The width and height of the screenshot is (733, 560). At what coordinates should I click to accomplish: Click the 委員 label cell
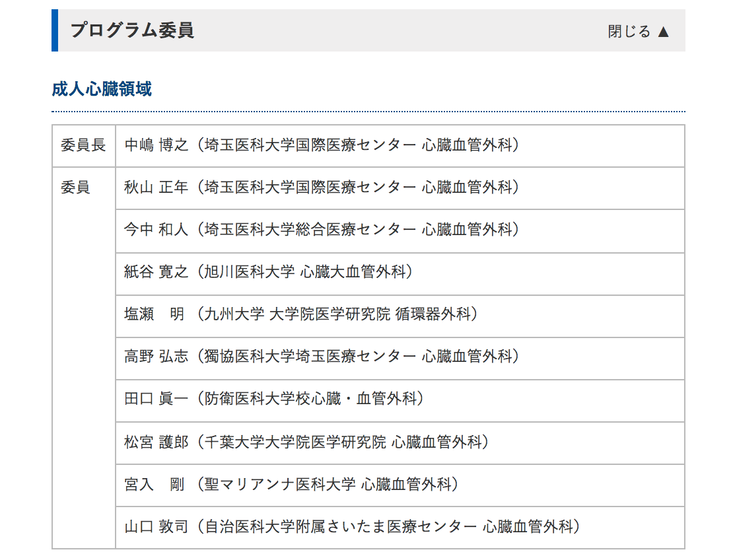click(x=75, y=188)
